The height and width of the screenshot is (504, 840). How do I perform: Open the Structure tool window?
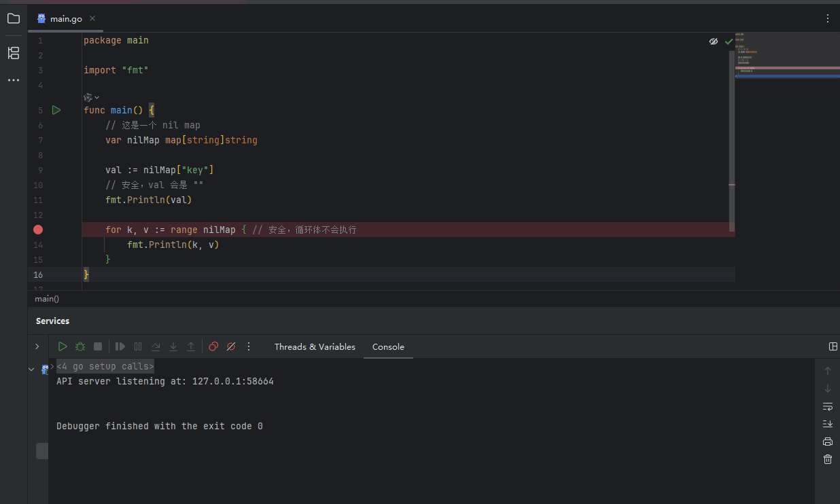coord(13,52)
